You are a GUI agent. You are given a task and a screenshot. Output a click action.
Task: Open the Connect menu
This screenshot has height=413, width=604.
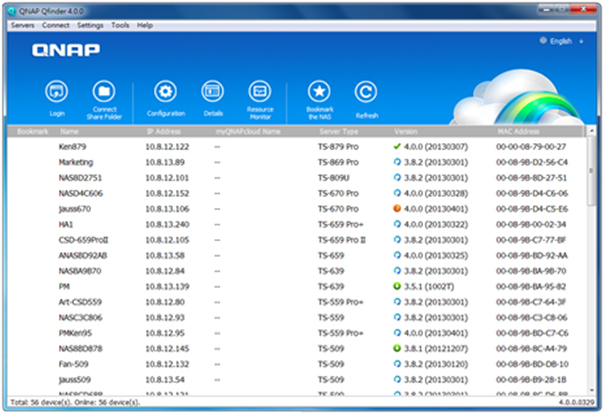pos(56,25)
